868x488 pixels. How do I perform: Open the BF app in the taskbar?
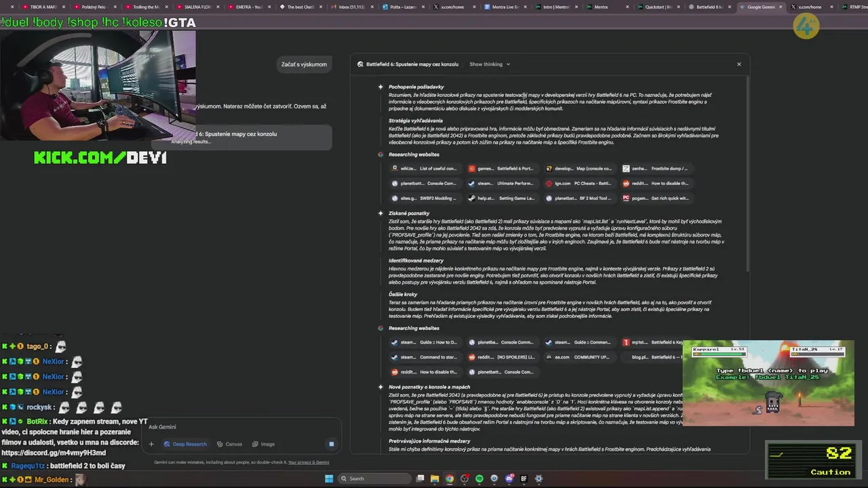(524, 479)
